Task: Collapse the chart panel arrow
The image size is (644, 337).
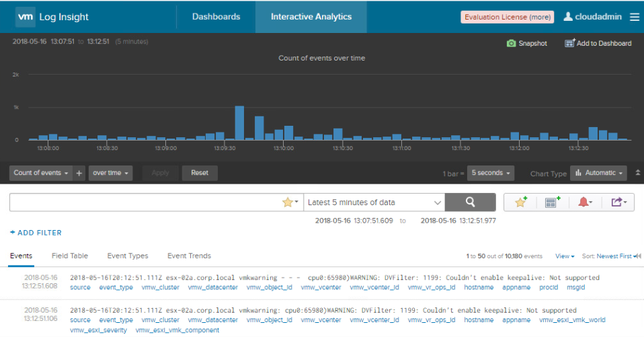Action: click(638, 173)
